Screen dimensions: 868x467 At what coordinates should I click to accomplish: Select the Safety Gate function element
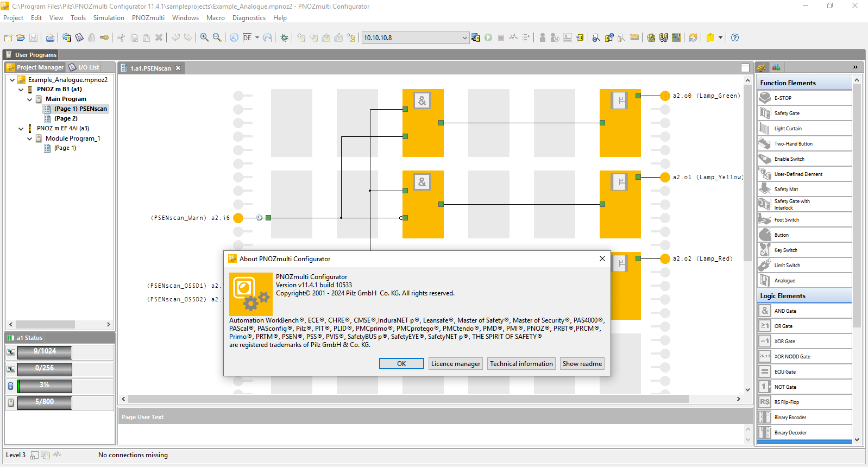click(x=804, y=113)
